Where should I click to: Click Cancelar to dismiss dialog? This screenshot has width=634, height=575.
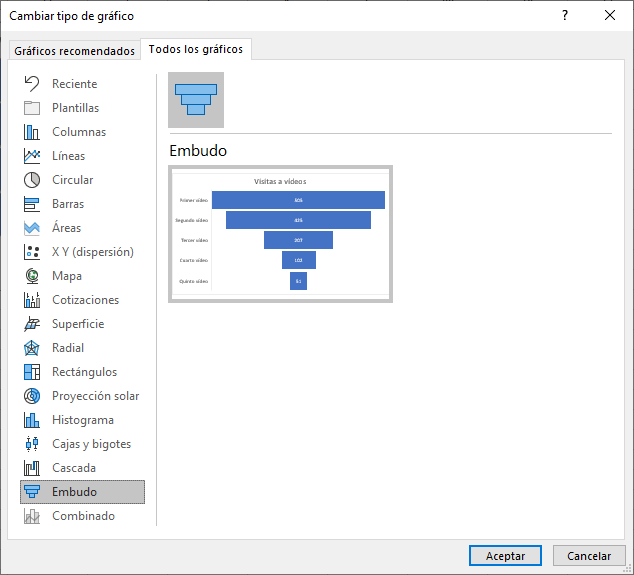(589, 556)
